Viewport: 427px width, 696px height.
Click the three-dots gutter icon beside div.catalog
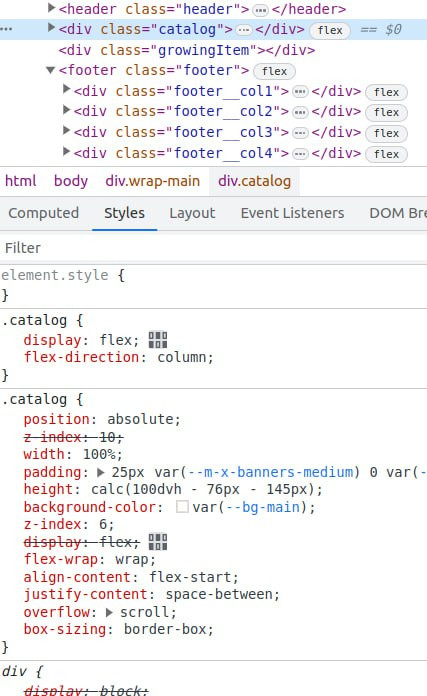pos(6,29)
